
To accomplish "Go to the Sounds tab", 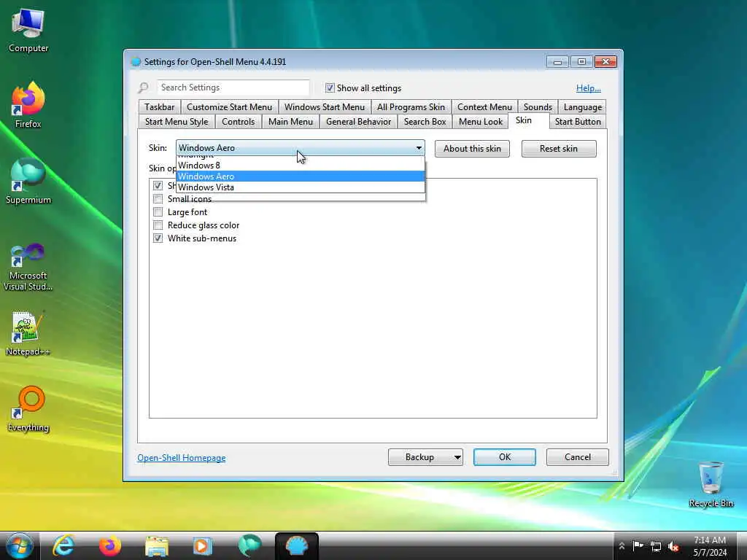I will [x=538, y=107].
